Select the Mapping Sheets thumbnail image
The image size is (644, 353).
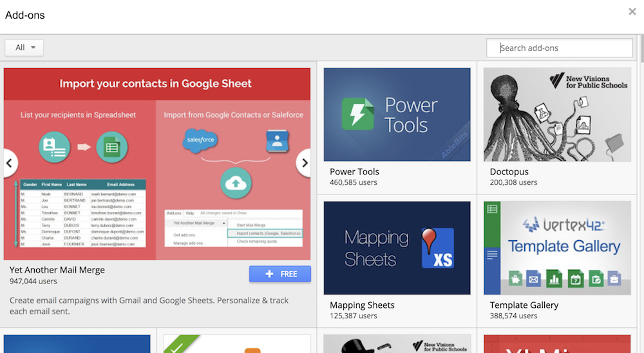(x=397, y=248)
